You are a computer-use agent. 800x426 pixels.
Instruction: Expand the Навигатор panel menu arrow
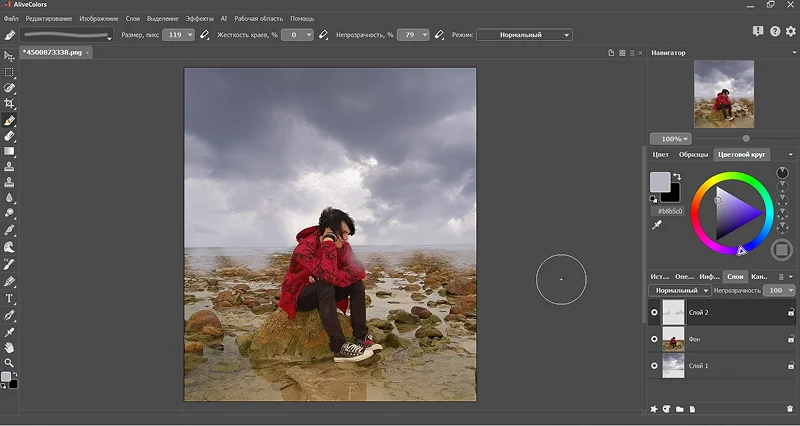pos(794,53)
